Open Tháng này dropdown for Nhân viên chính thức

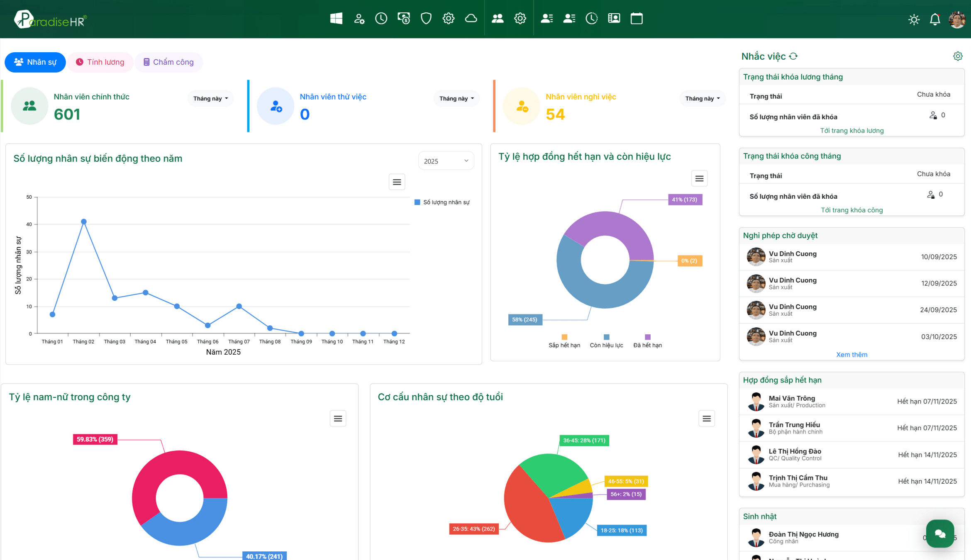tap(210, 98)
